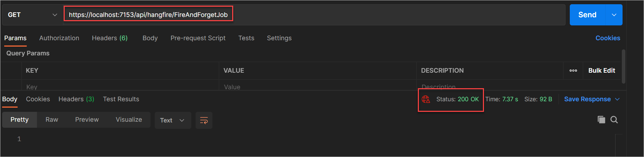Open the GET method dropdown
Screen dimensions: 644x157
coord(32,15)
